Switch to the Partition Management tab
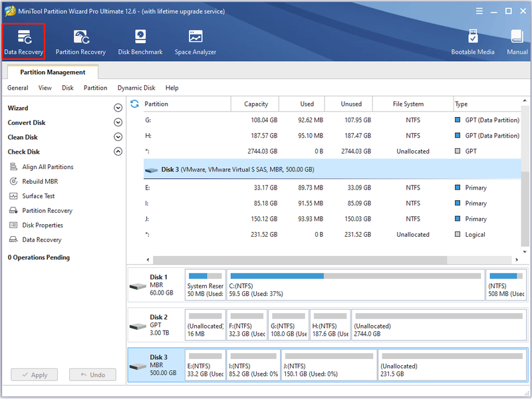The height and width of the screenshot is (399, 532). pos(53,72)
